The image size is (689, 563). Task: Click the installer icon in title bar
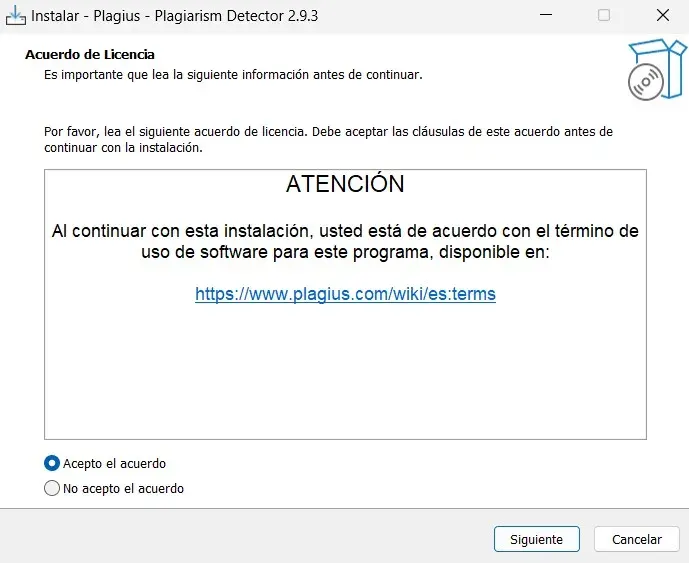tap(15, 15)
